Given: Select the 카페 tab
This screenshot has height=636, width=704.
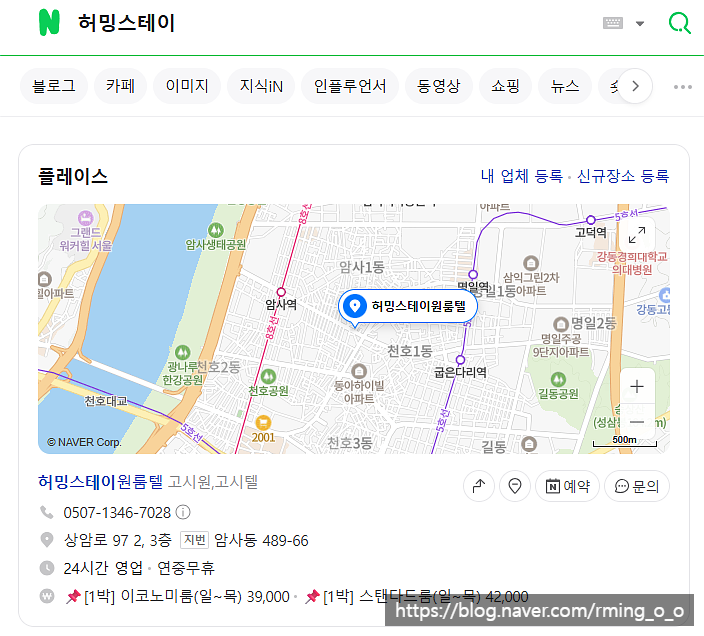Looking at the screenshot, I should click(x=120, y=86).
